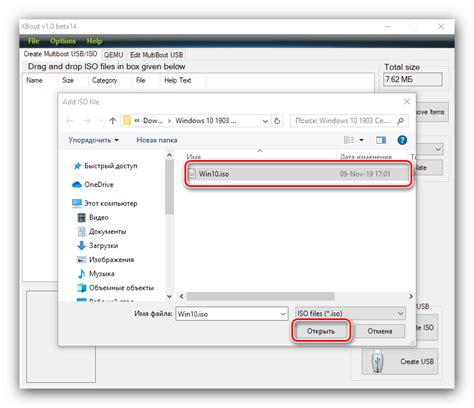Open the Документы folder
The width and height of the screenshot is (474, 408).
tap(102, 231)
